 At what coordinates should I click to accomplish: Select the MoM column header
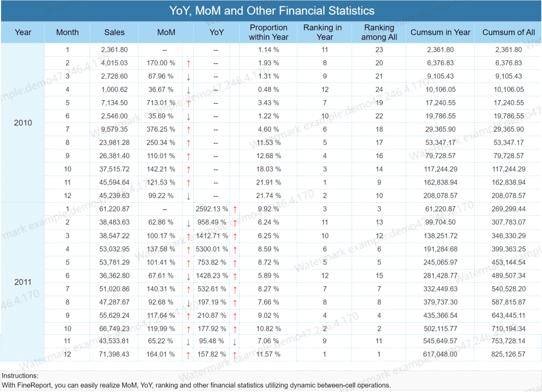tap(166, 32)
